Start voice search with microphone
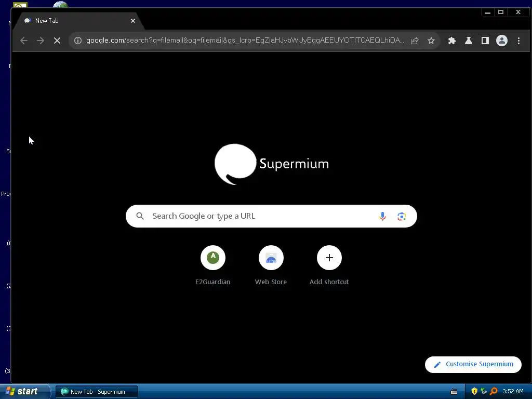 pyautogui.click(x=382, y=216)
